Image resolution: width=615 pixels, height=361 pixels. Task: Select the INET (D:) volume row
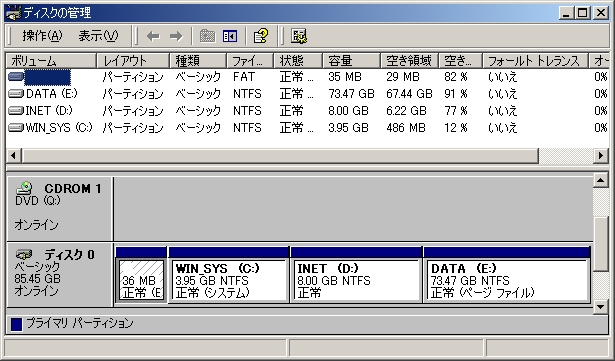(x=307, y=111)
